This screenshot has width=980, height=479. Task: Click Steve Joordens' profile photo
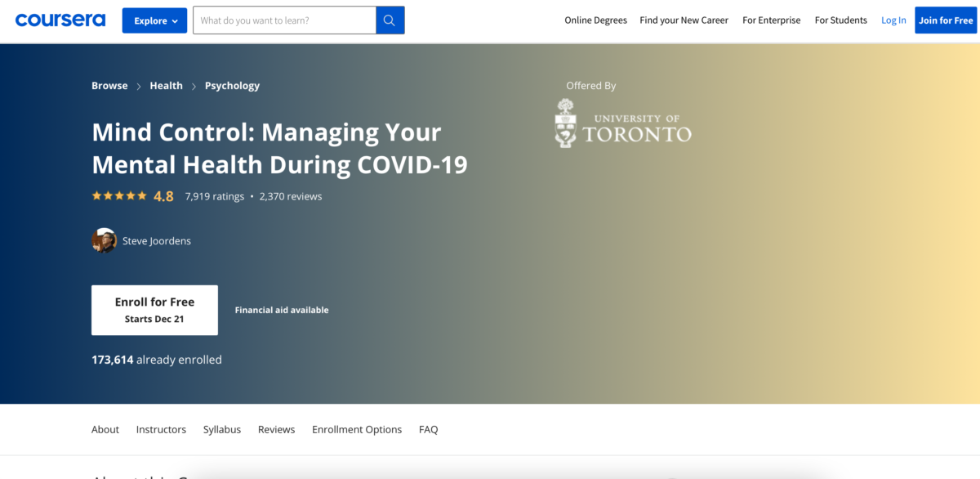[x=104, y=240]
